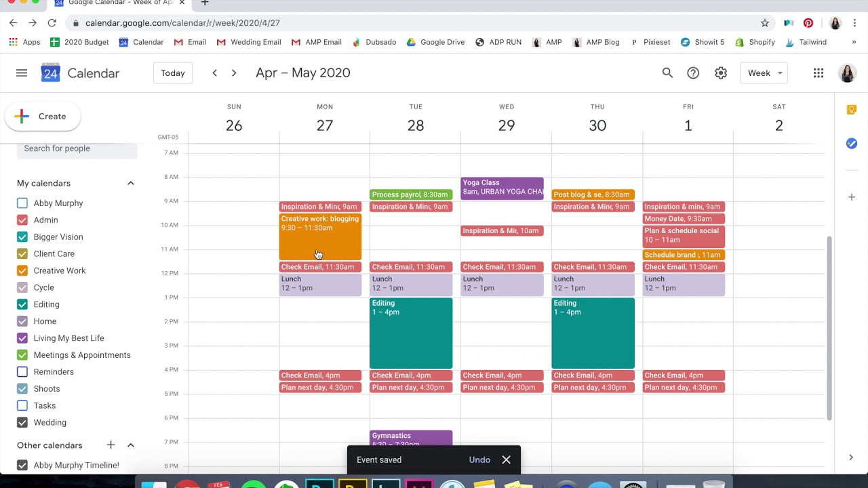Open Thursday's Post blog event
The width and height of the screenshot is (868, 488).
point(593,195)
